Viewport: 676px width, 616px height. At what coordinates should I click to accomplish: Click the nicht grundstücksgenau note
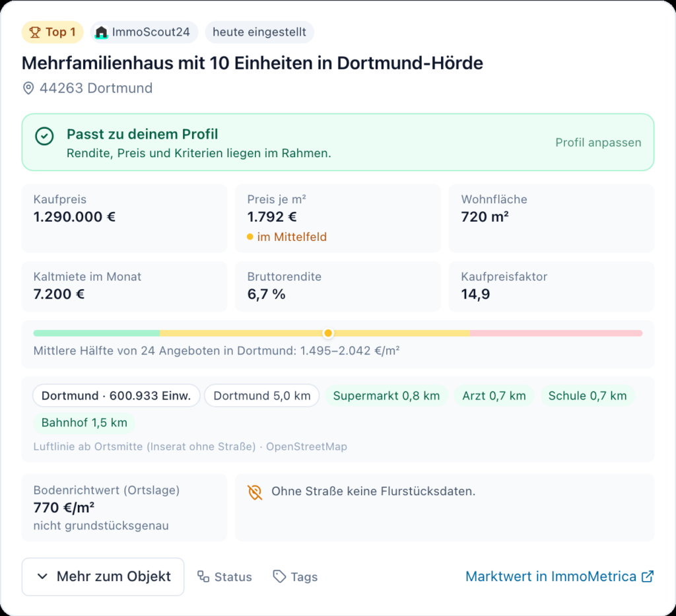[x=101, y=526]
